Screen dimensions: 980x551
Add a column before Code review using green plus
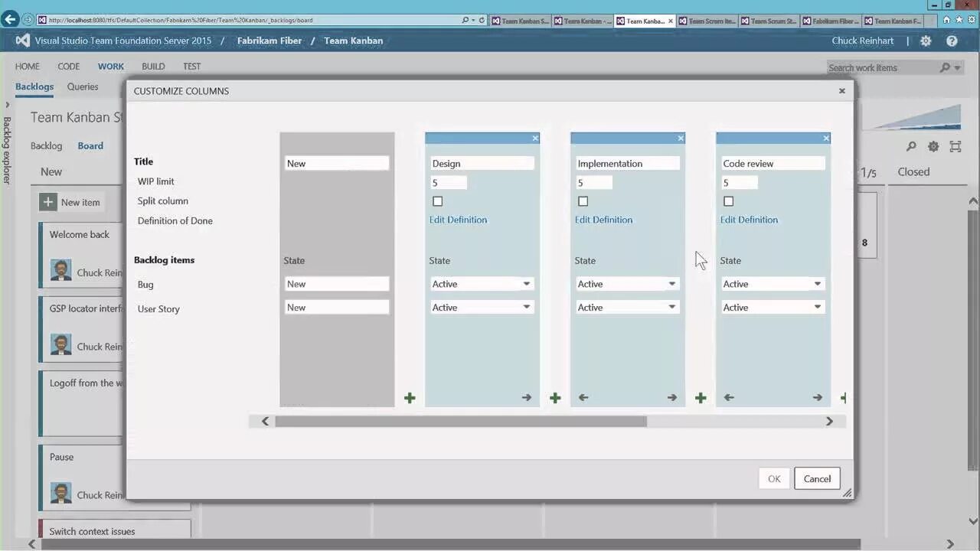pos(701,398)
